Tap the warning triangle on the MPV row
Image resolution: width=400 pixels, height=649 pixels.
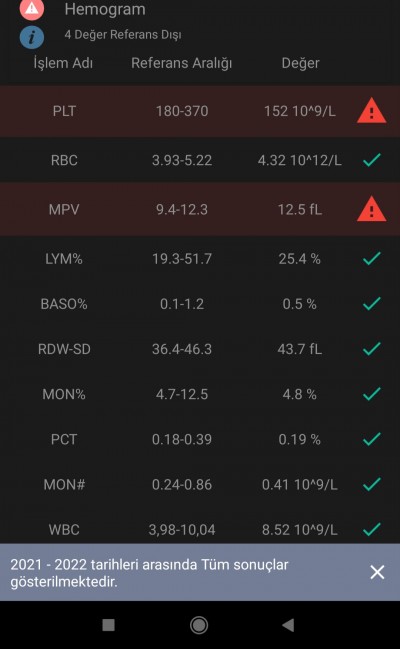click(371, 209)
